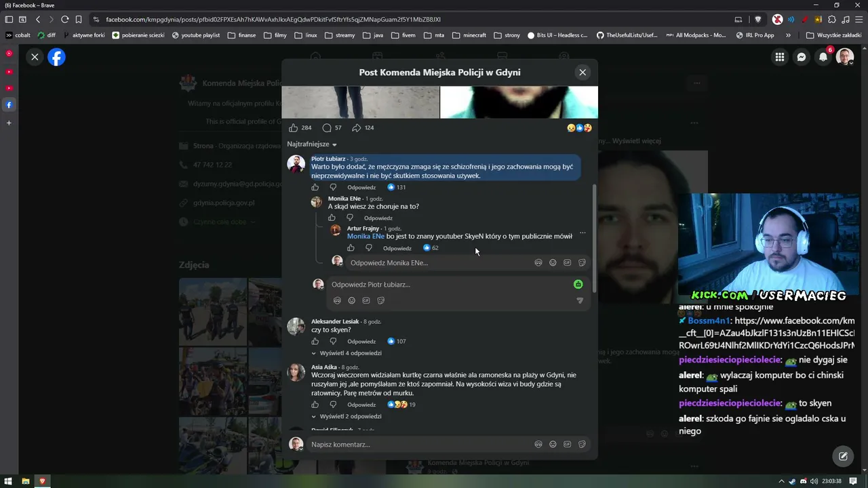
Task: Dislike Aleksander Lesiak's comment
Action: (x=333, y=342)
